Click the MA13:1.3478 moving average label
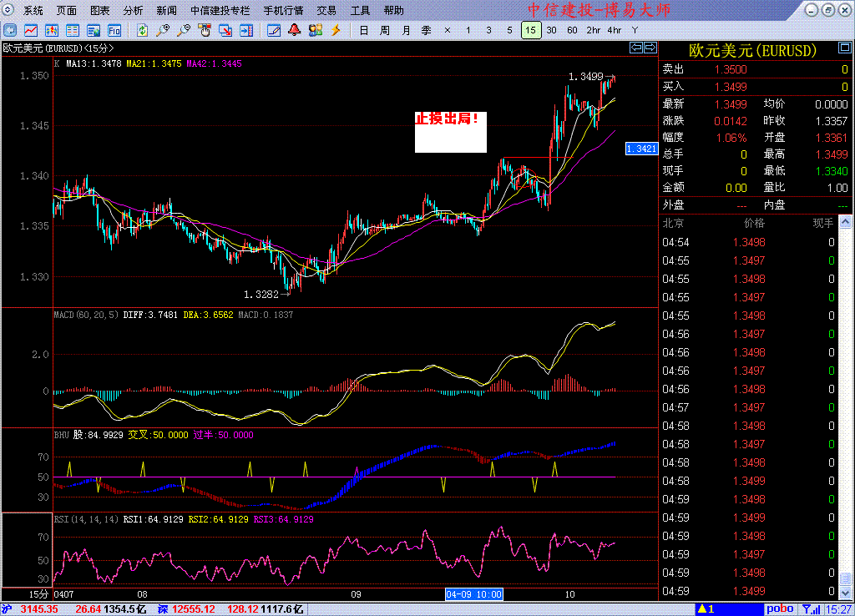 94,63
